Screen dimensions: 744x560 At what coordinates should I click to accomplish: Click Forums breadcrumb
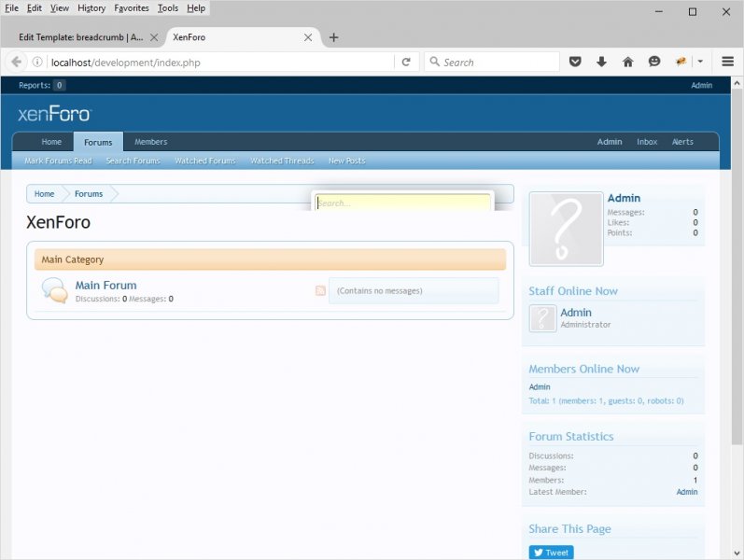tap(89, 193)
